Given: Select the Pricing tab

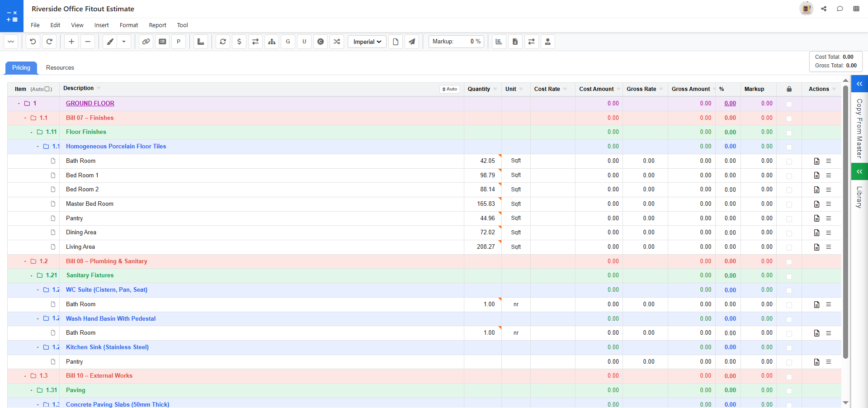Looking at the screenshot, I should click(21, 68).
